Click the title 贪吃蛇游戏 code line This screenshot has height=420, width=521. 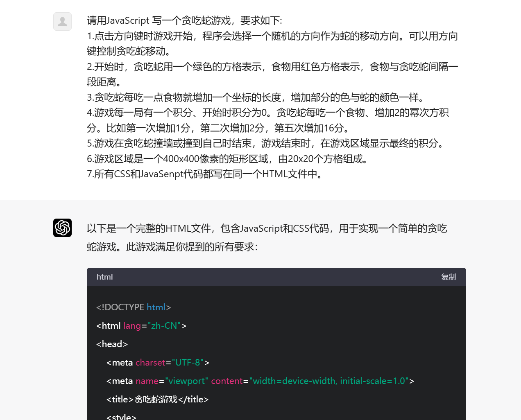tap(157, 399)
